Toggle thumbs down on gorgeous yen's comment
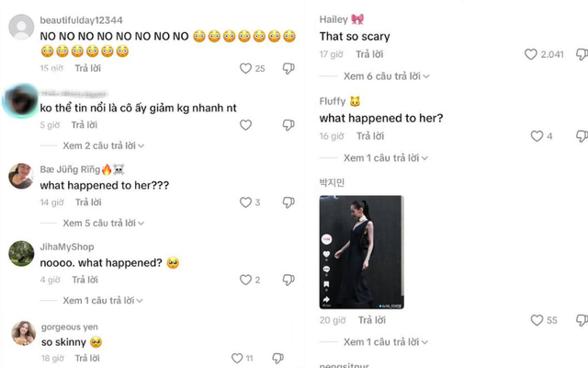This screenshot has height=368, width=588. 277,358
